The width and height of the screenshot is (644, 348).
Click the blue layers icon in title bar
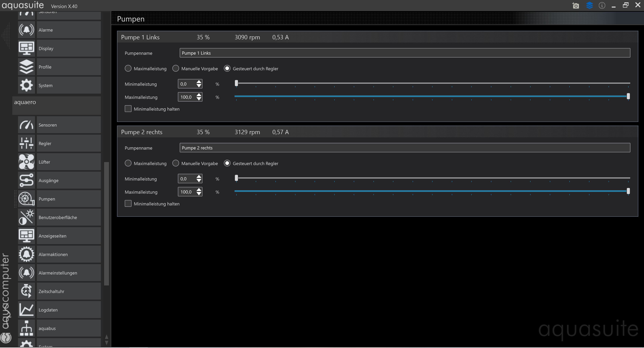tap(589, 5)
